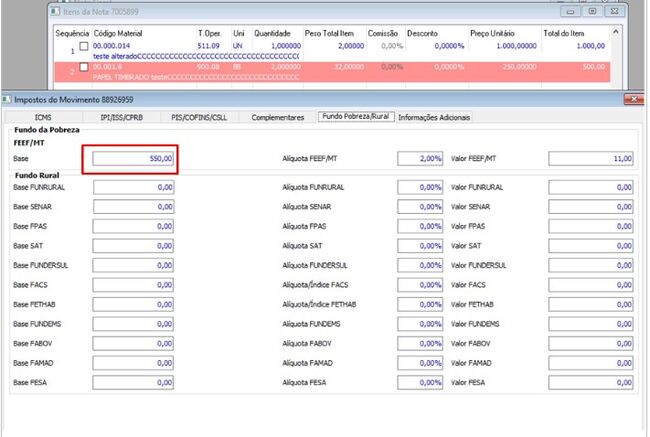Viewport: 650px width, 437px height.
Task: Click the Itens da Nota window icon
Action: click(x=55, y=12)
